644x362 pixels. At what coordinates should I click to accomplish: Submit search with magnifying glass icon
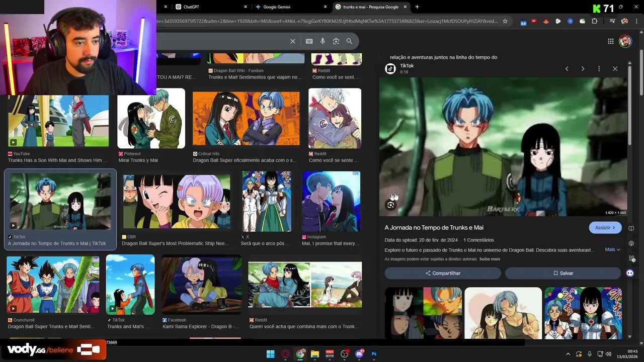(x=349, y=41)
